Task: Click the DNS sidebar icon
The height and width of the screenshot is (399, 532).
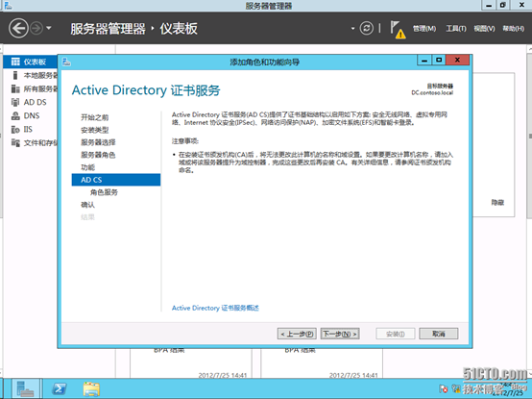Action: (x=15, y=115)
